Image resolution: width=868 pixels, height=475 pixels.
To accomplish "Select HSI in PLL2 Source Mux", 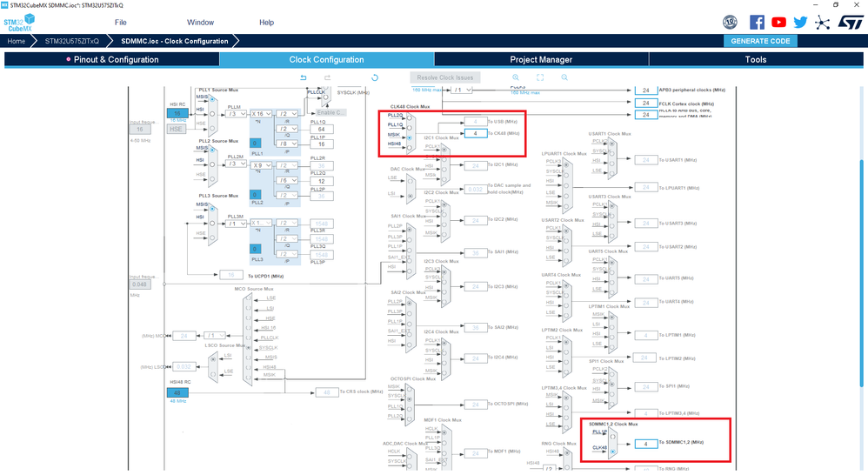I will click(212, 164).
